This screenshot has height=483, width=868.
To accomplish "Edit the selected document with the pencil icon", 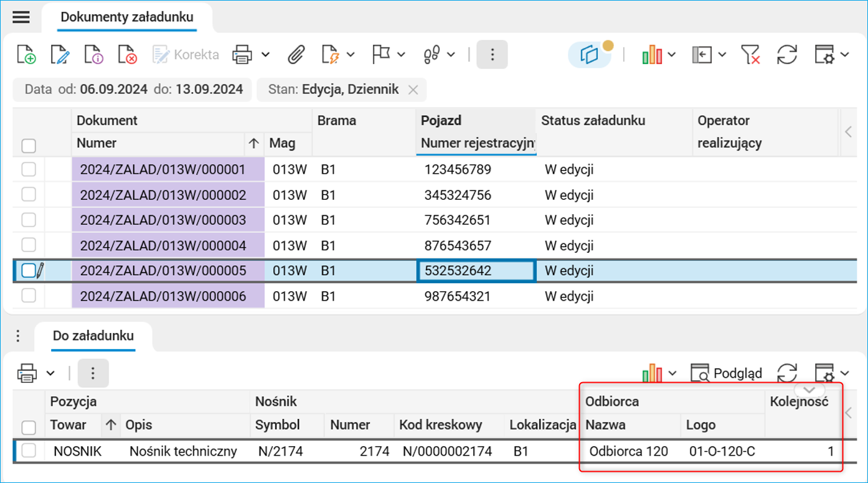I will (x=60, y=55).
